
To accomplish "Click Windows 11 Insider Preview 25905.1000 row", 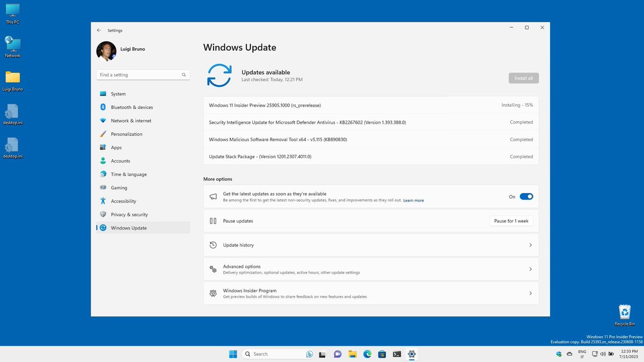I will [371, 105].
